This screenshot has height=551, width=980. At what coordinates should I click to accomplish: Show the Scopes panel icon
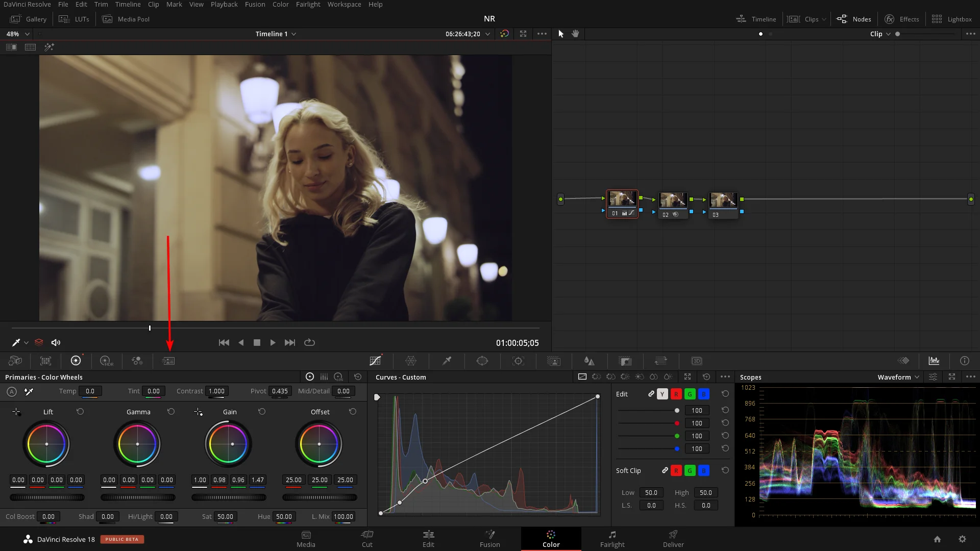coord(934,361)
